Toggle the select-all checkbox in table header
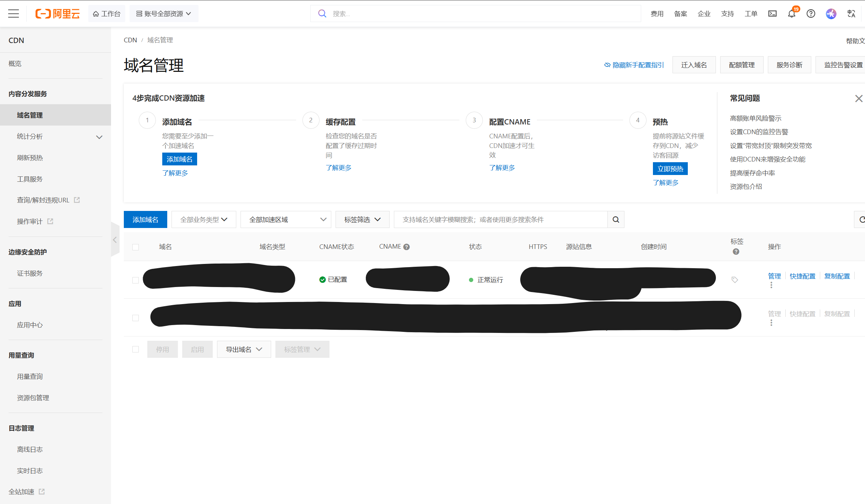The image size is (865, 504). click(x=136, y=247)
